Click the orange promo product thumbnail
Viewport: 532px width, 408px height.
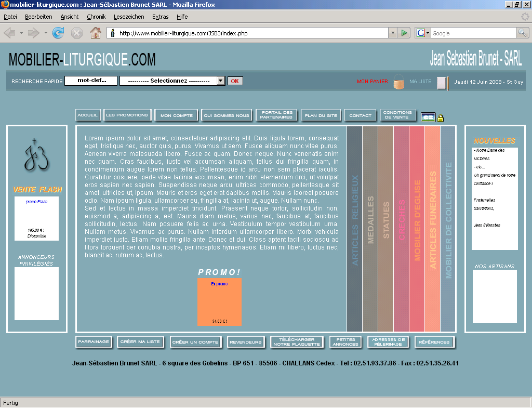tap(220, 302)
